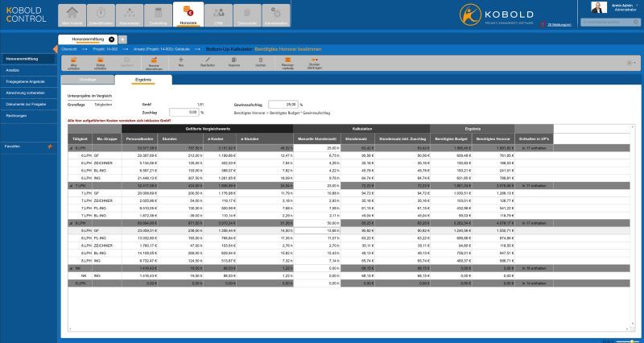Click the Bearbeiten pencil icon
Image resolution: width=644 pixels, height=343 pixels.
pyautogui.click(x=206, y=61)
